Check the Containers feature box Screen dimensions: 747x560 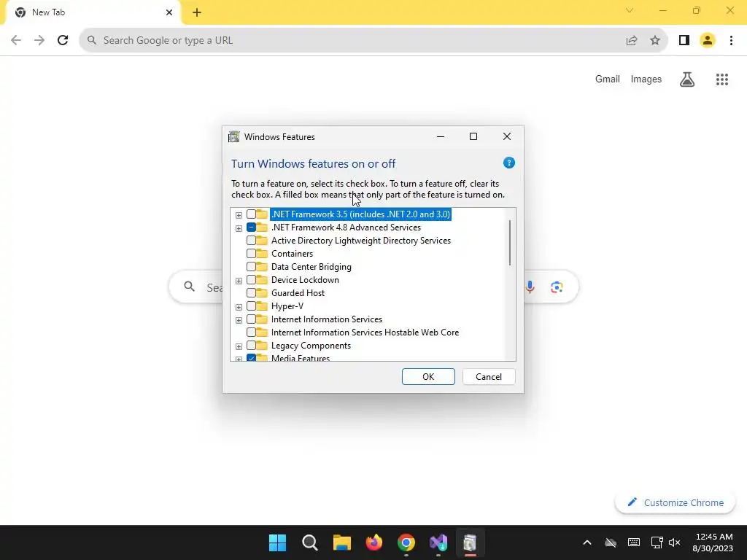point(251,254)
